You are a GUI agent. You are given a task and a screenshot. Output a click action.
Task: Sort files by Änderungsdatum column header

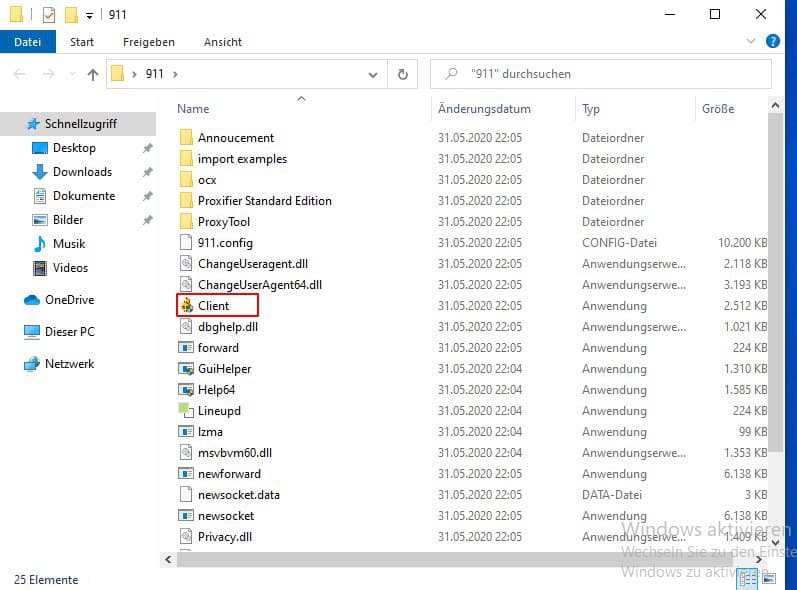click(485, 109)
